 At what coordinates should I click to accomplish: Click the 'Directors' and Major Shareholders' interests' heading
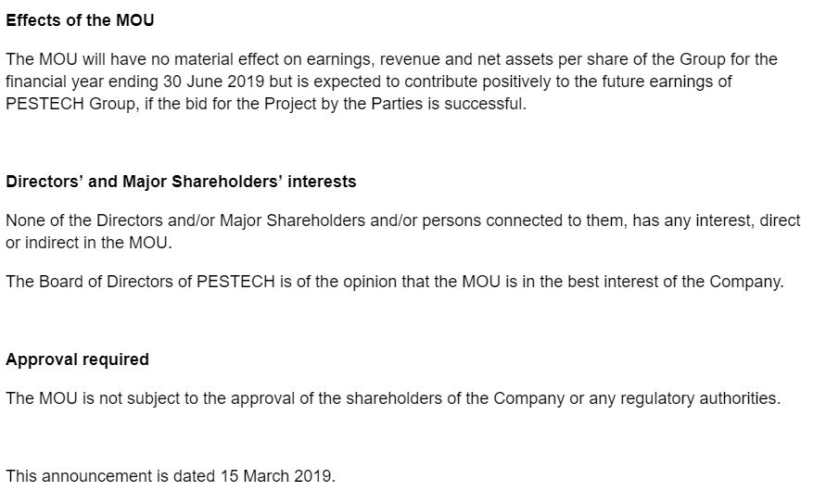pos(181,182)
